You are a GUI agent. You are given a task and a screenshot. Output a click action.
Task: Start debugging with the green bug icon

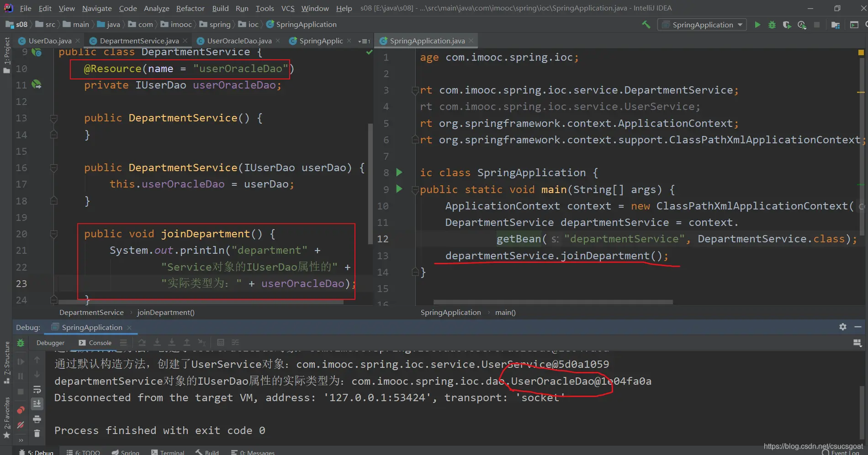[x=772, y=25]
